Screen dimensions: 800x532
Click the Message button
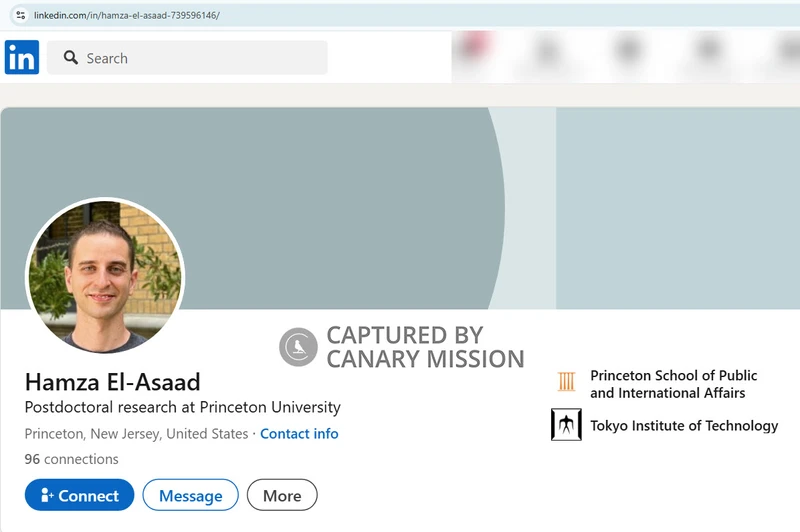tap(190, 495)
